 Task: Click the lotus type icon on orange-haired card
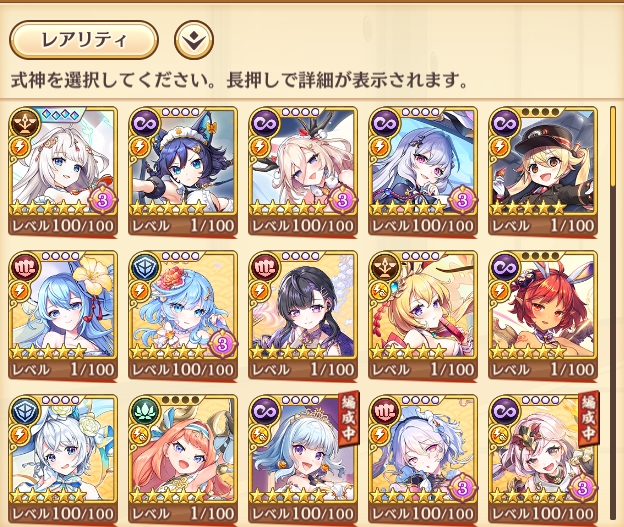(x=145, y=411)
